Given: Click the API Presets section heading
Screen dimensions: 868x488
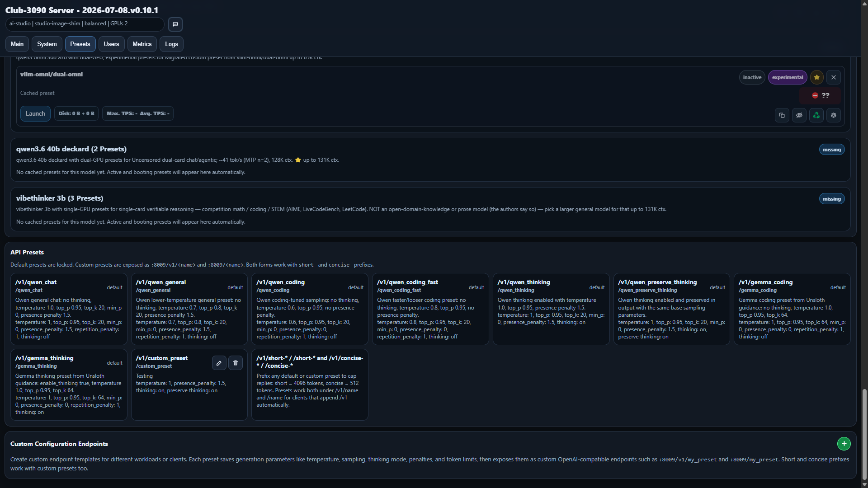Looking at the screenshot, I should tap(27, 252).
